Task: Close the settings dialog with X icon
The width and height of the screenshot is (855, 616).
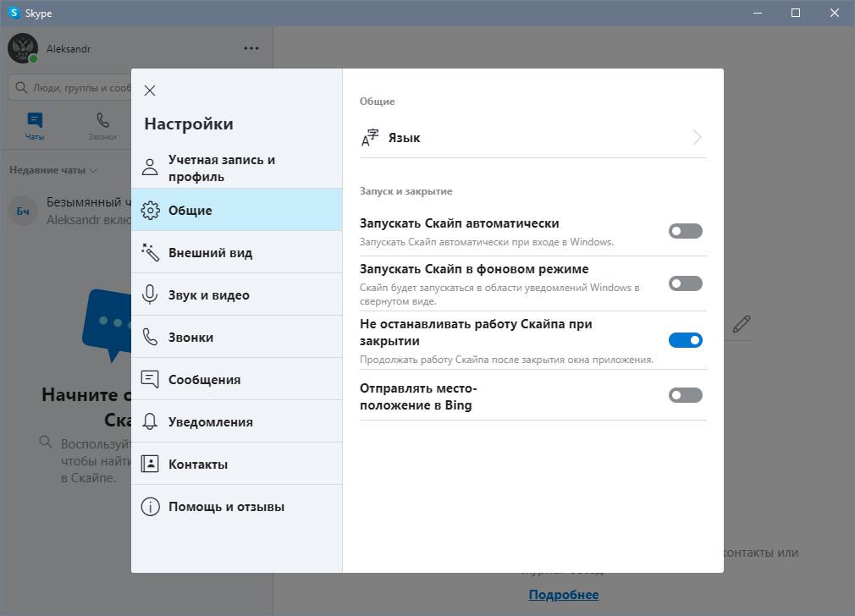Action: (x=150, y=91)
